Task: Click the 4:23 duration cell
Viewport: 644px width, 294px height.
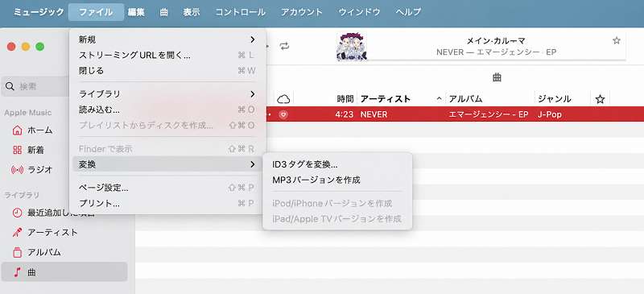Action: 345,114
